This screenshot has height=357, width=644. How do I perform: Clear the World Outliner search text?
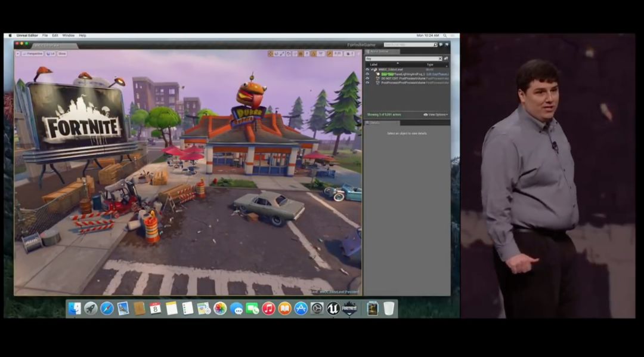point(440,59)
